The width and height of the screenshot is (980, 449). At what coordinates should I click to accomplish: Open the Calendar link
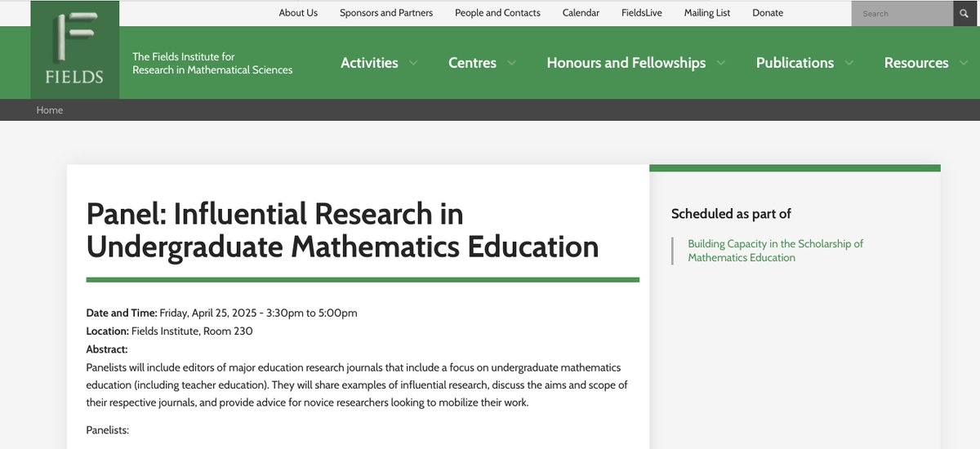(x=581, y=12)
